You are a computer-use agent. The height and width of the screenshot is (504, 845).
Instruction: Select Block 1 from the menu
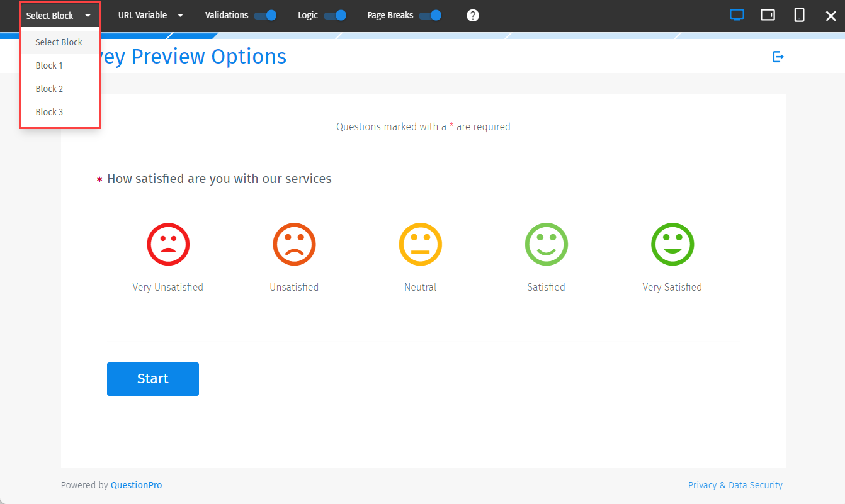(x=49, y=65)
